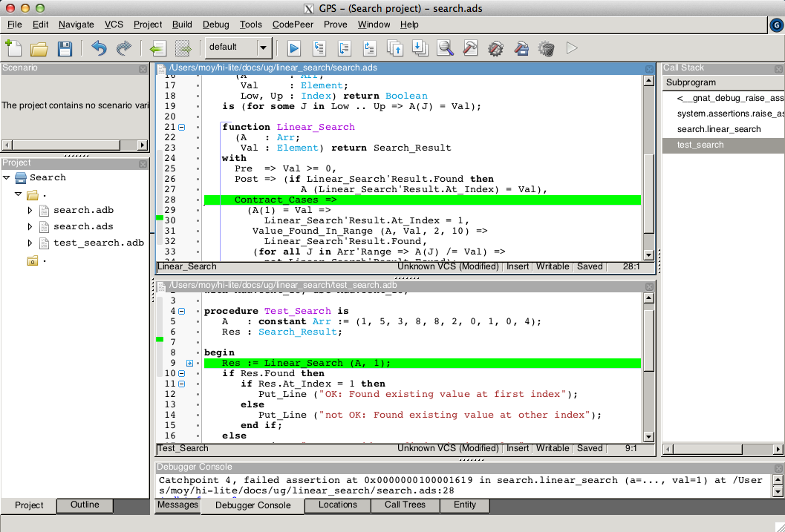This screenshot has height=532, width=785.
Task: Select the test_search call stack frame
Action: point(723,145)
